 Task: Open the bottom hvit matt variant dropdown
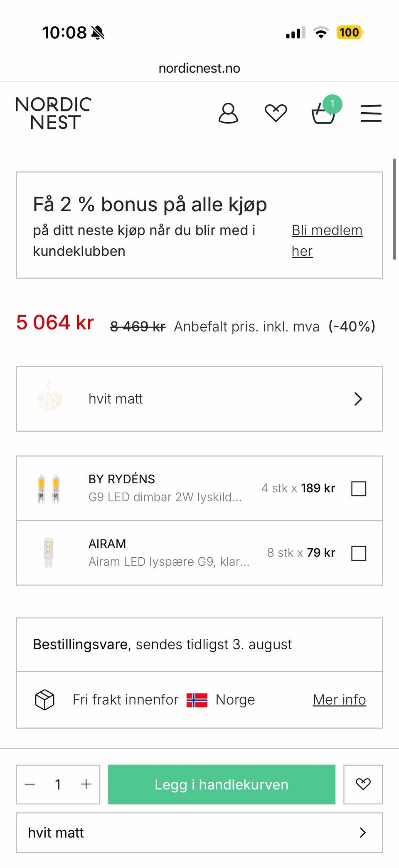tap(199, 833)
